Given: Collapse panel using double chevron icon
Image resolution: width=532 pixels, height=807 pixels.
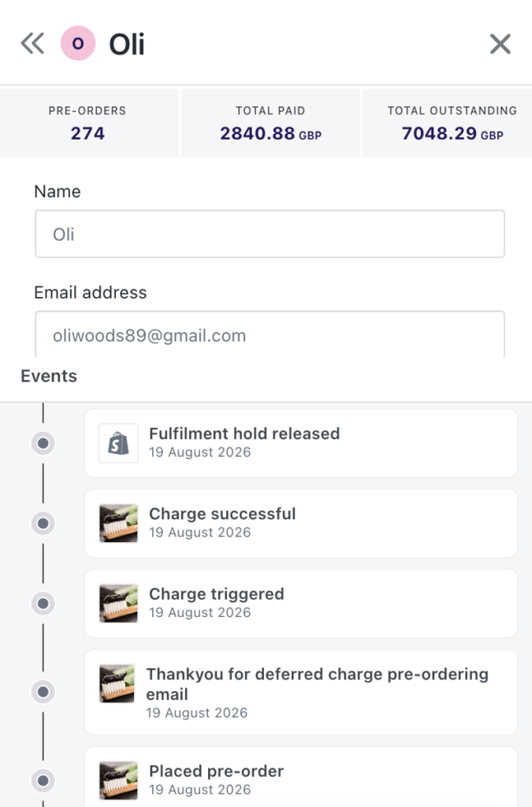Looking at the screenshot, I should 32,43.
